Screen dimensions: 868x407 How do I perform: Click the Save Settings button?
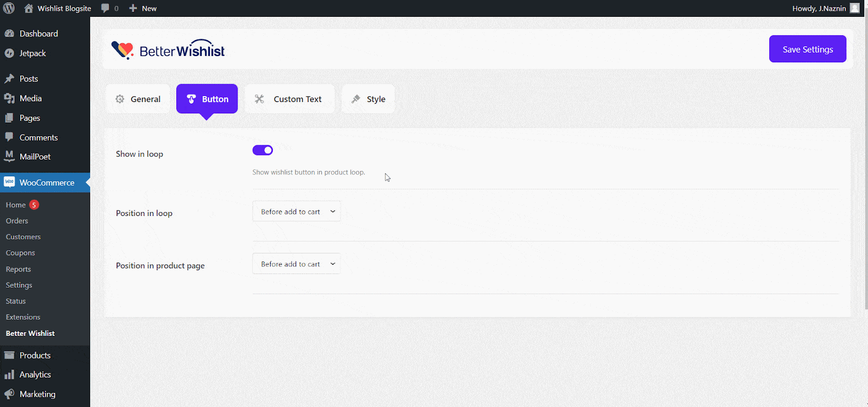coord(807,49)
